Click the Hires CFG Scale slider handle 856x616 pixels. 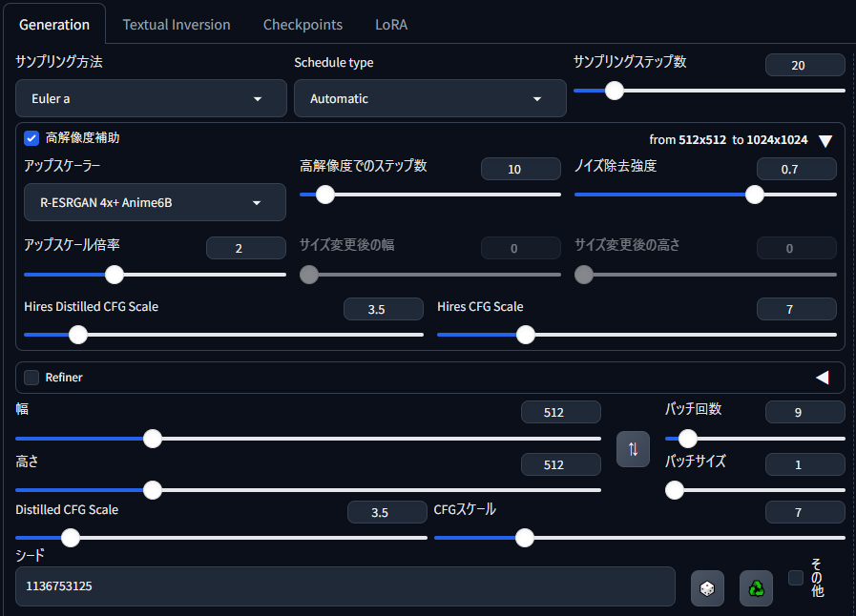tap(526, 335)
